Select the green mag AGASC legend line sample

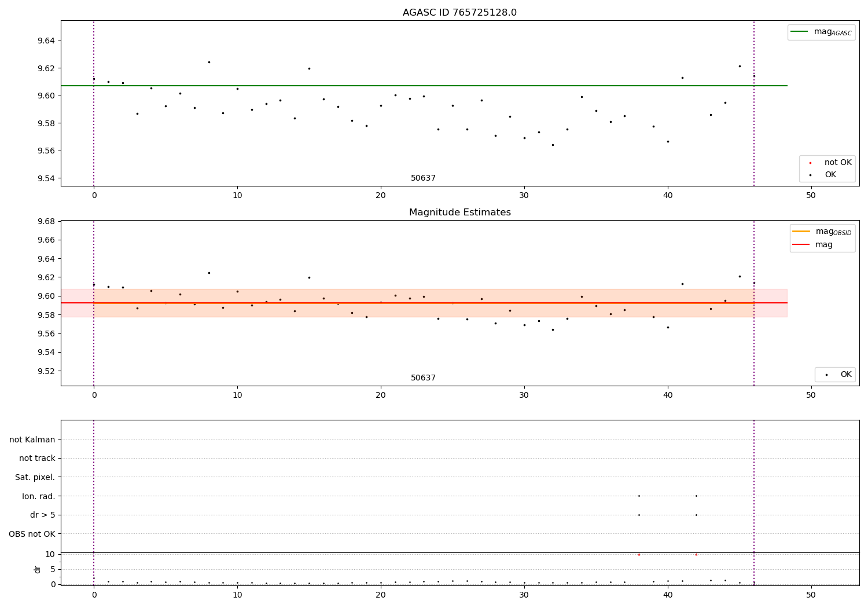[799, 32]
